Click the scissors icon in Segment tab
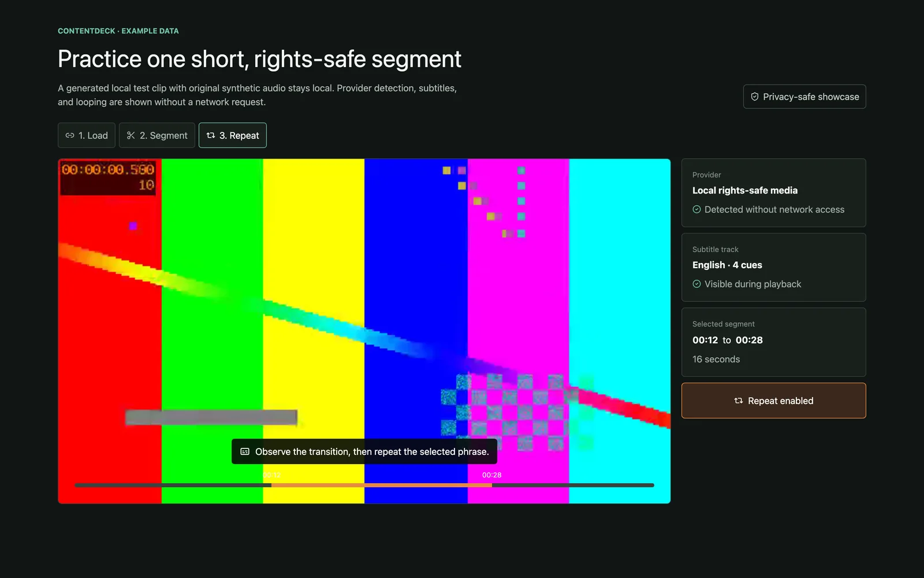 tap(131, 135)
